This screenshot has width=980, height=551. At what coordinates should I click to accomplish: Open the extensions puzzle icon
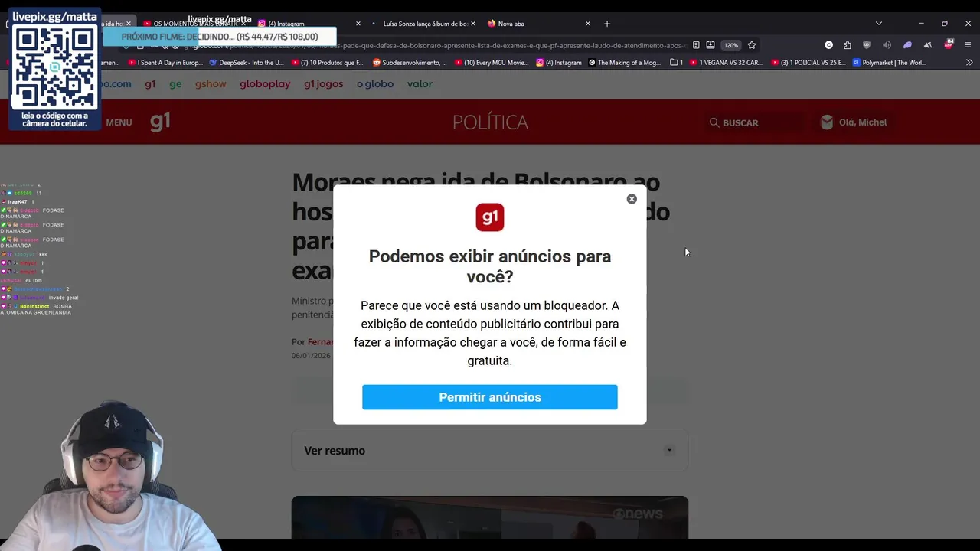(x=848, y=45)
